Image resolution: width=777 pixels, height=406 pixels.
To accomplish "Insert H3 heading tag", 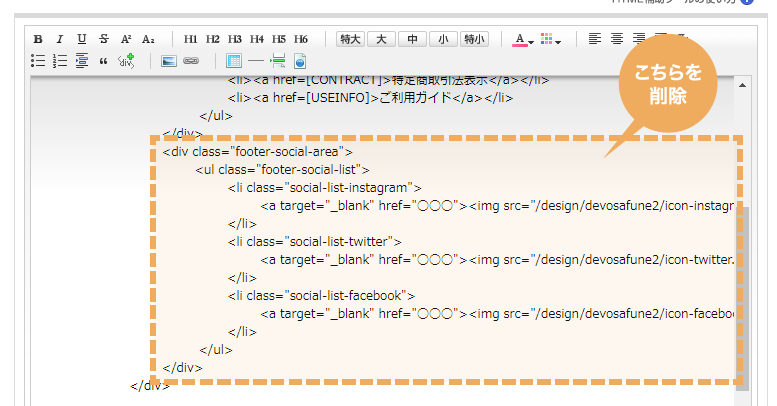I will 234,39.
